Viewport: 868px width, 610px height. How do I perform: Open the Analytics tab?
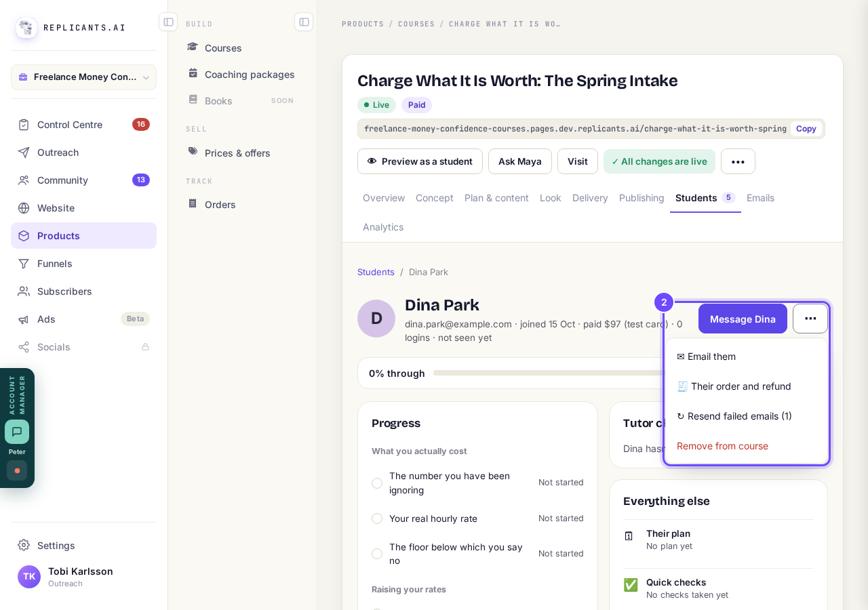point(383,227)
